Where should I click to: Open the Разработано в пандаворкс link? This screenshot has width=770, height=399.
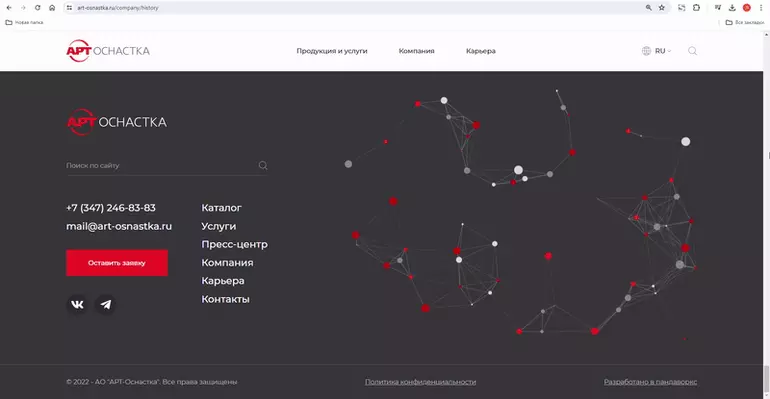651,382
